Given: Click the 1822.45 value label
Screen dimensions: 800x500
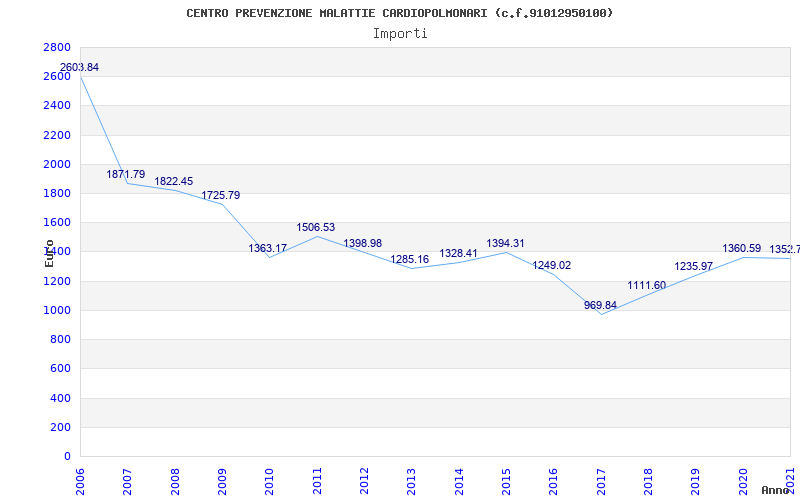Looking at the screenshot, I should point(173,182).
